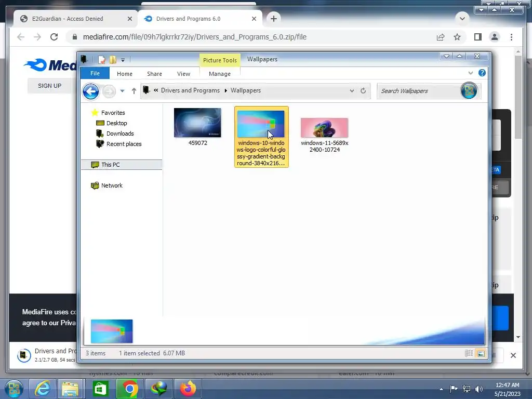Image resolution: width=532 pixels, height=399 pixels.
Task: Open Chrome profile avatar
Action: point(495,37)
